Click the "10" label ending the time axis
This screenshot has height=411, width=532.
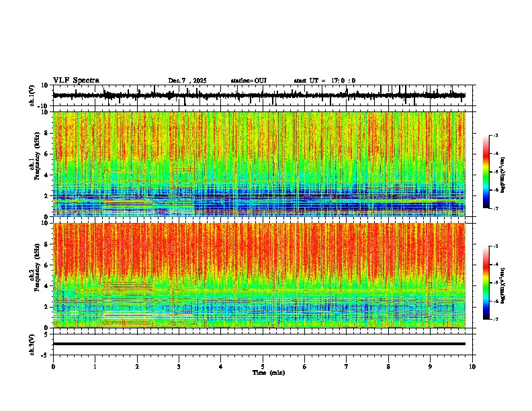(x=472, y=367)
